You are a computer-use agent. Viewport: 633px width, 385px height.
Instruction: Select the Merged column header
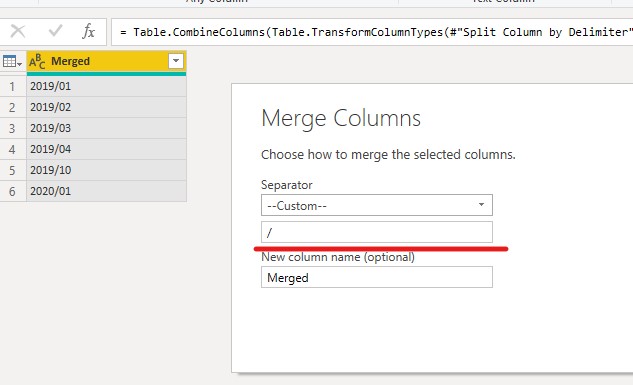(107, 61)
